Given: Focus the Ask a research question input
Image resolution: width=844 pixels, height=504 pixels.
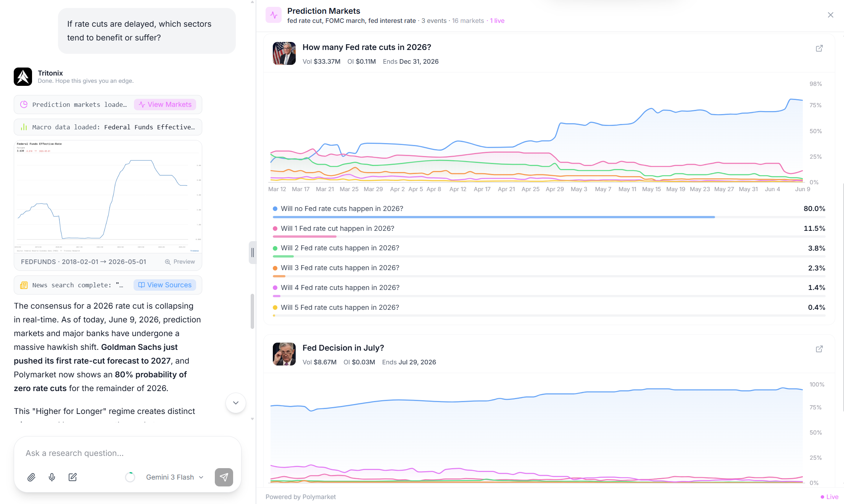Looking at the screenshot, I should tap(127, 453).
